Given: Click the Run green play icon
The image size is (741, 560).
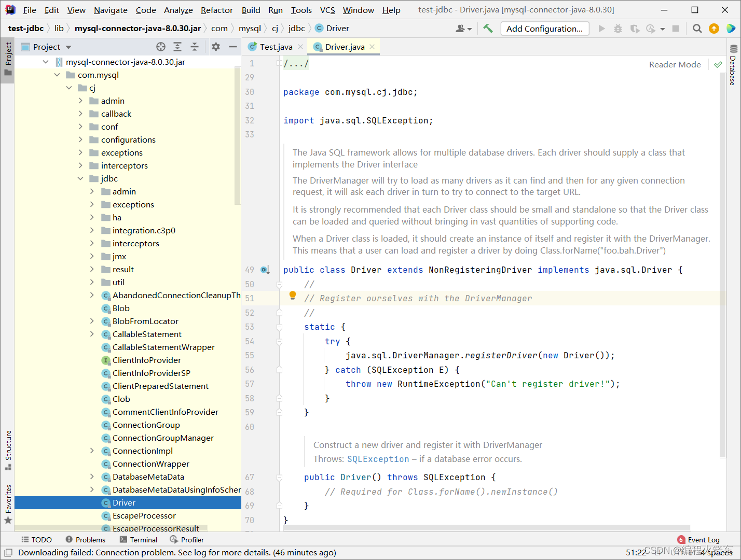Looking at the screenshot, I should coord(602,29).
